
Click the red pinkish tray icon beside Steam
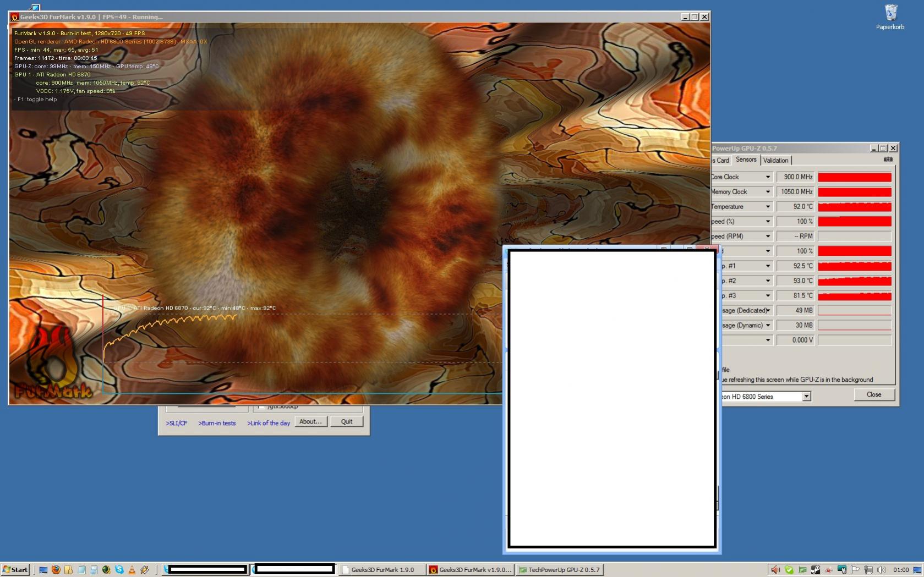coord(829,570)
